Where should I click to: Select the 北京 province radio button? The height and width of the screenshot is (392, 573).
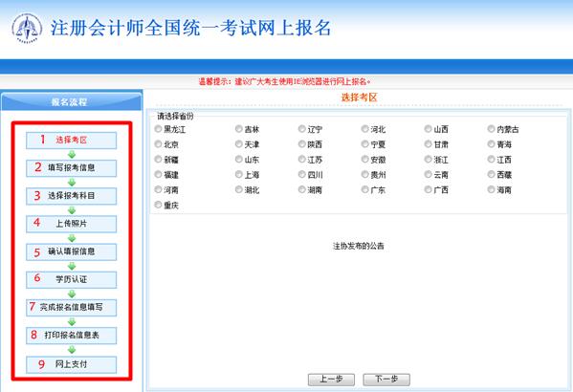(158, 144)
